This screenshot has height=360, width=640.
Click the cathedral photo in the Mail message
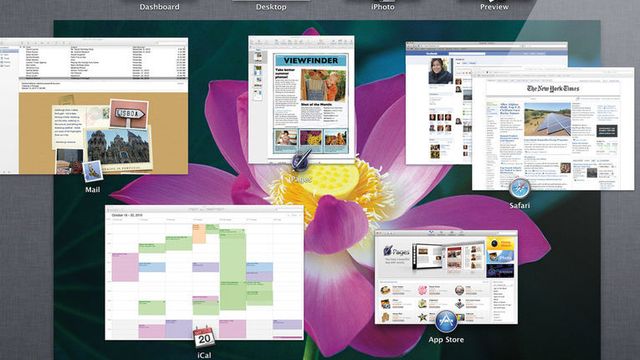[x=118, y=147]
